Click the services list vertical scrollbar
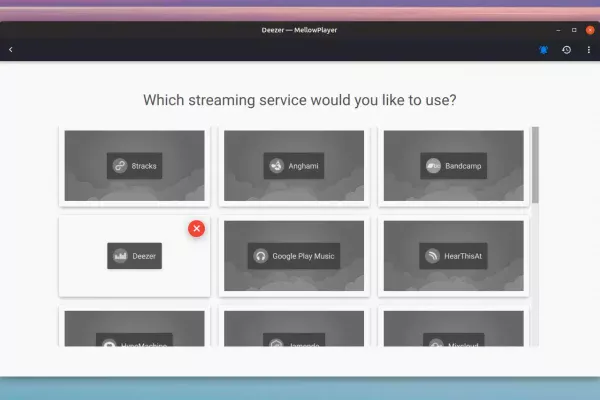The width and height of the screenshot is (600, 400). [x=535, y=165]
